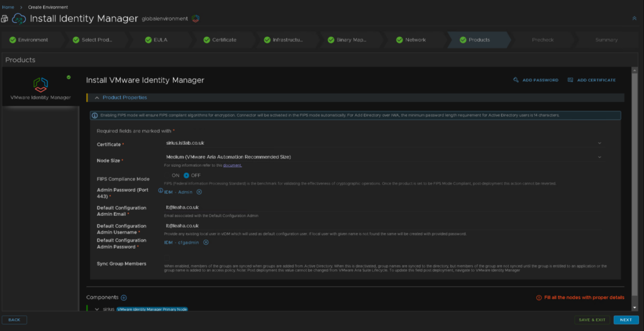Click the globalenvironment Identity Manager logo icon

coord(196,18)
